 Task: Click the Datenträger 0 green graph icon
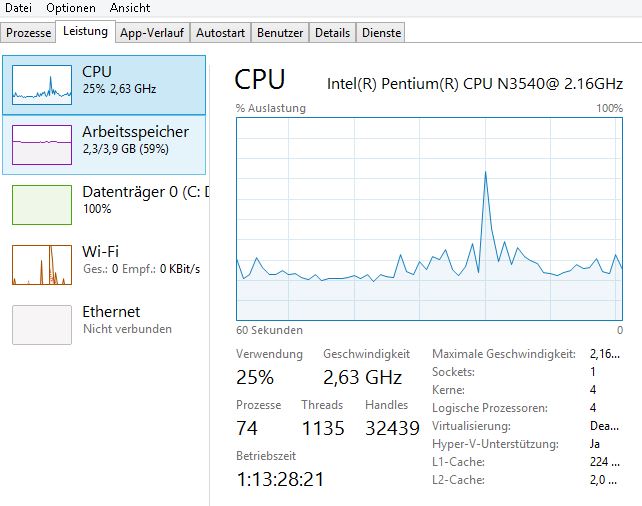(x=42, y=205)
